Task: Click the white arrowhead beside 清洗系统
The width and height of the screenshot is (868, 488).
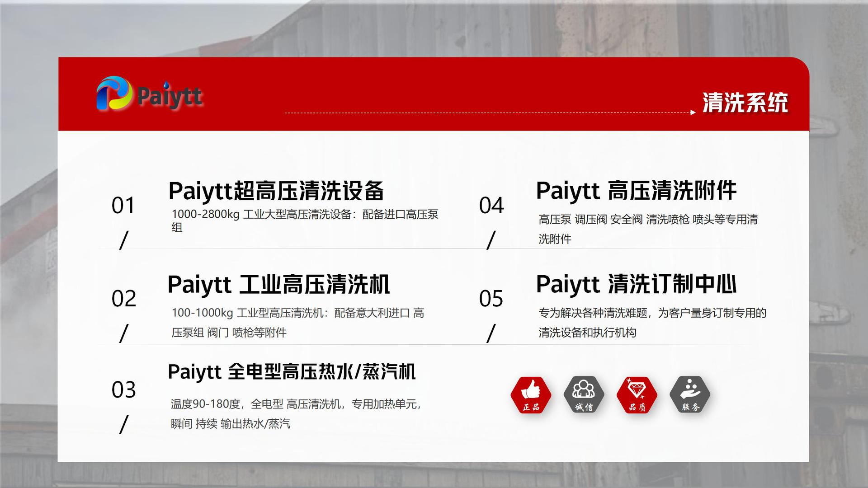Action: [693, 113]
